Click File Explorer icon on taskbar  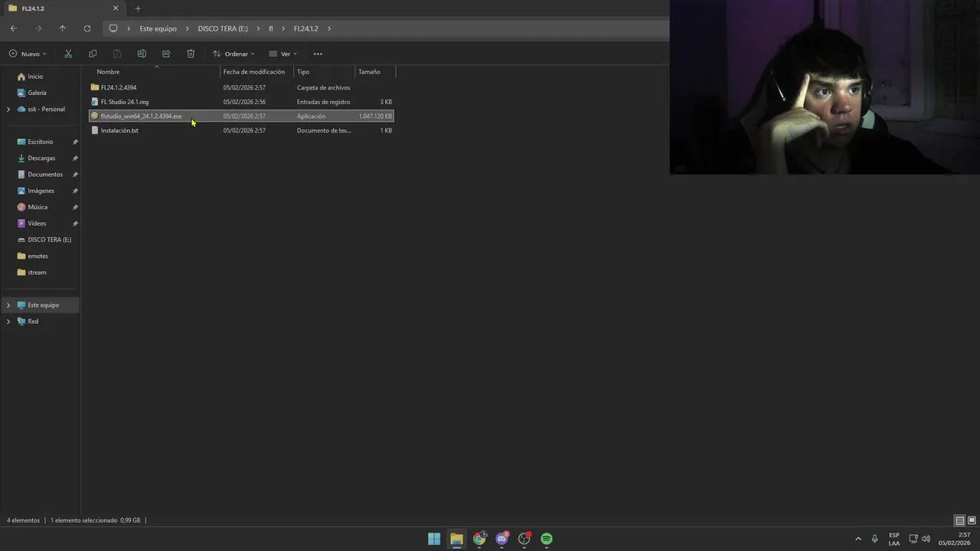point(456,539)
